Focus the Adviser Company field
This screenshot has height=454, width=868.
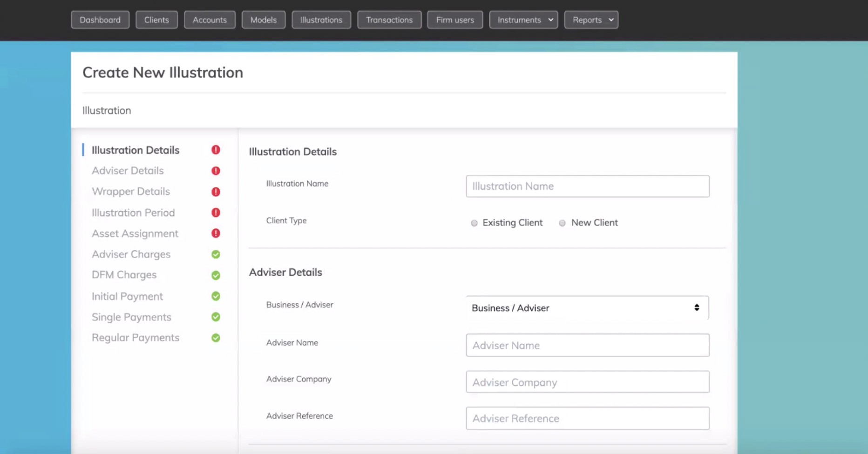click(x=588, y=382)
